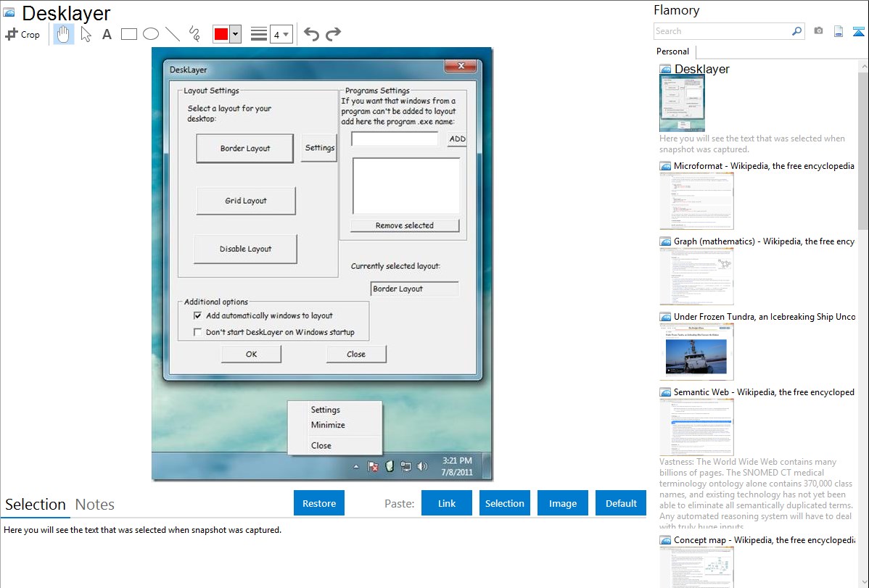This screenshot has width=869, height=588.
Task: Click the Grid Layout button
Action: [x=245, y=201]
